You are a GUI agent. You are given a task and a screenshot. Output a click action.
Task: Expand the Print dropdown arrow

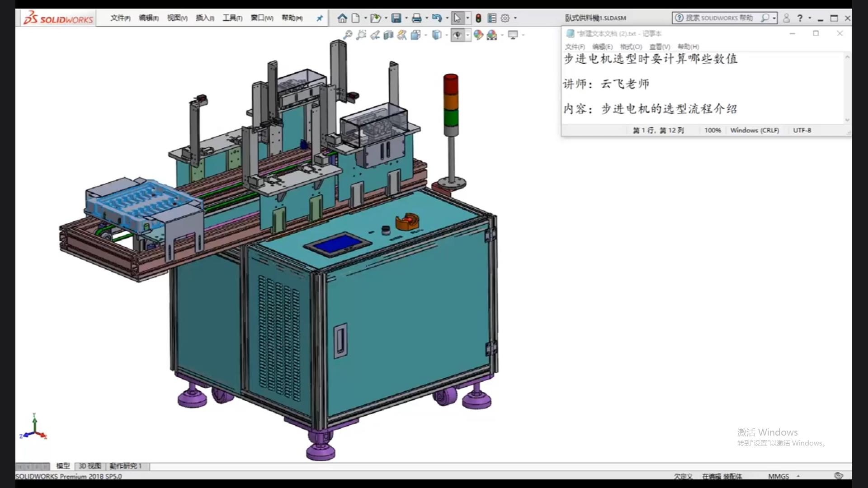[x=426, y=18]
